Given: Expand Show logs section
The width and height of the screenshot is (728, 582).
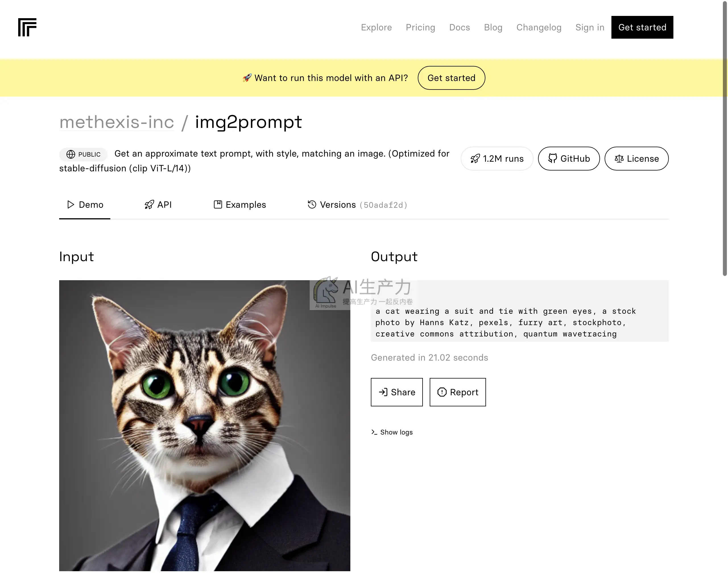Looking at the screenshot, I should click(x=392, y=432).
